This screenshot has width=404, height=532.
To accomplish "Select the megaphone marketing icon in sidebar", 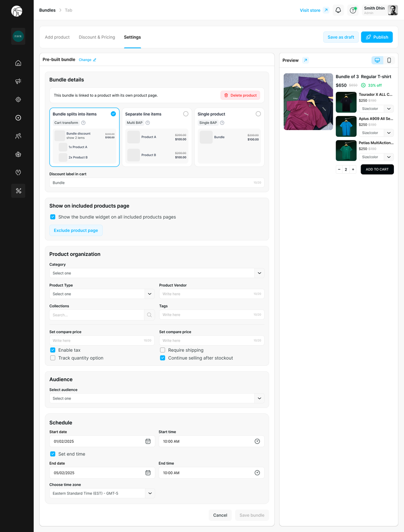I will pyautogui.click(x=18, y=81).
